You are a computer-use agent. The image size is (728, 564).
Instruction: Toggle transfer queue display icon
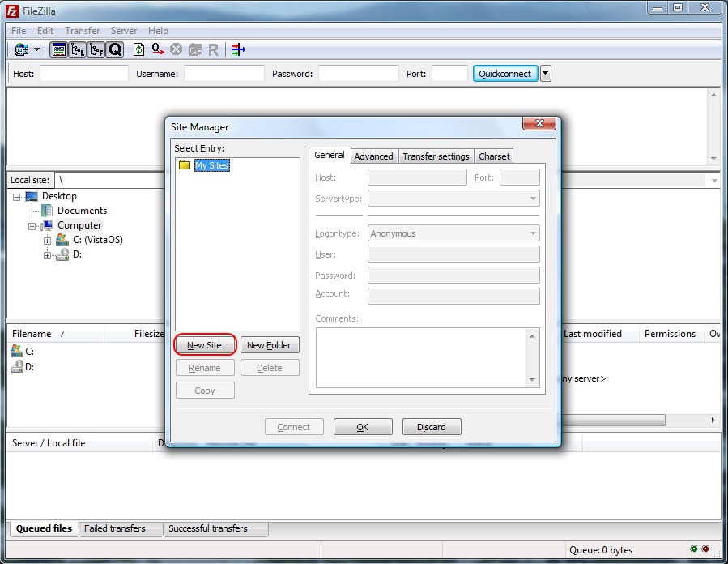115,49
